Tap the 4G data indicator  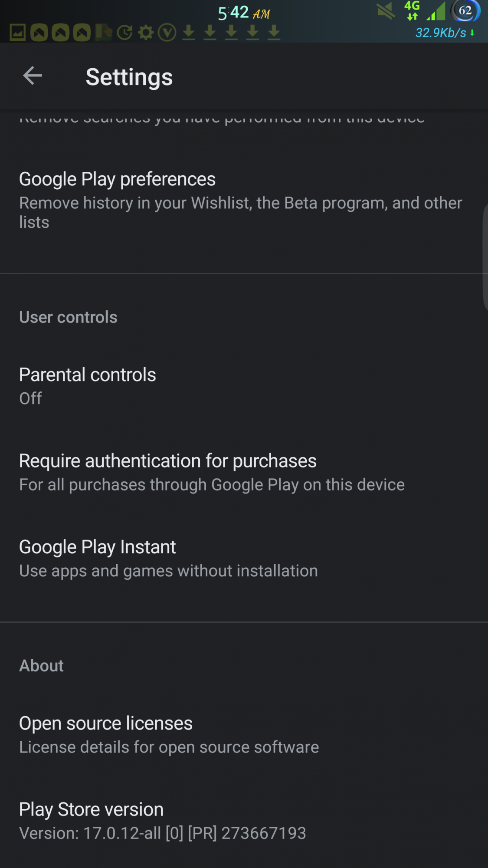(x=412, y=10)
